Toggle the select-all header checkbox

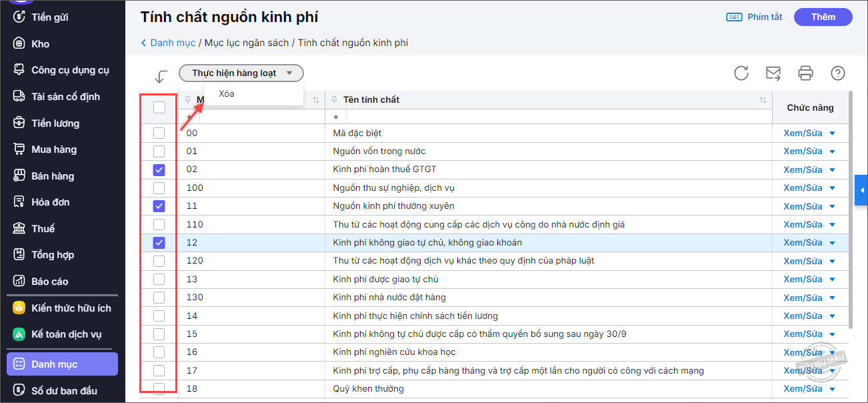pyautogui.click(x=159, y=107)
